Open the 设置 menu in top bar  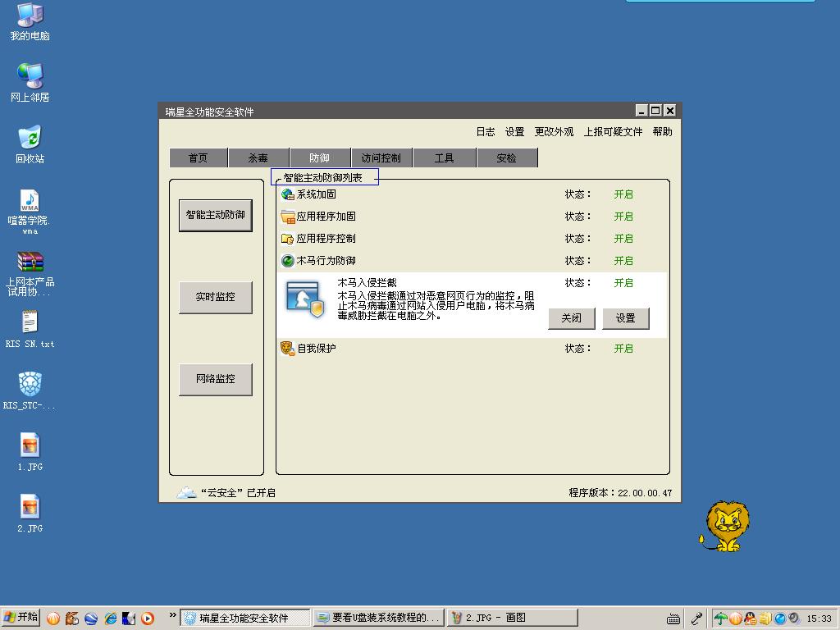click(515, 132)
